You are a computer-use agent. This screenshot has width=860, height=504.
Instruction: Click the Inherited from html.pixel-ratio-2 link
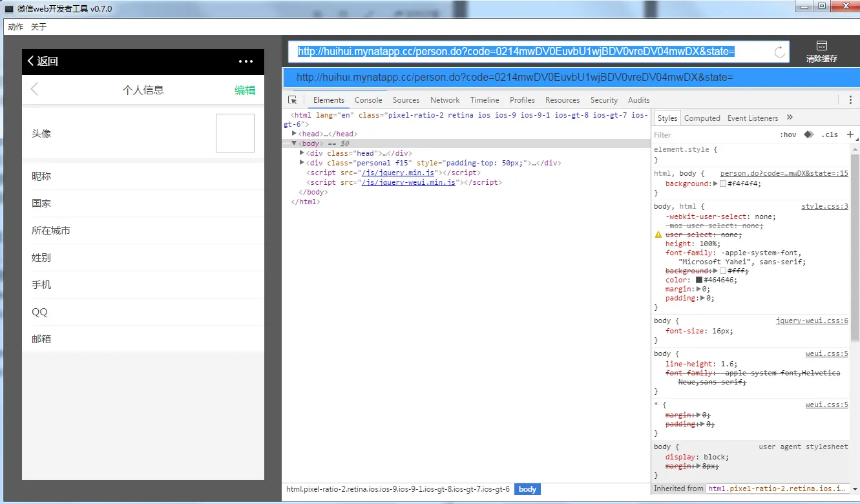click(777, 489)
